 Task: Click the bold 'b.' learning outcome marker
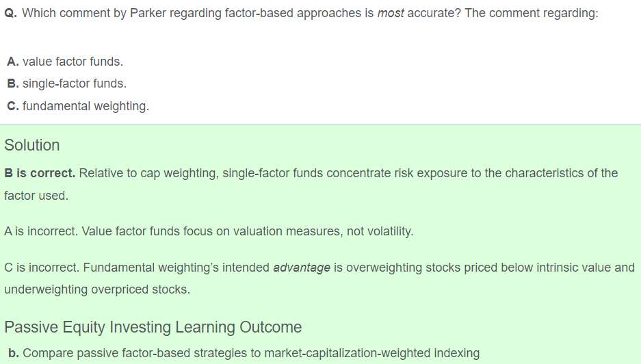pyautogui.click(x=12, y=353)
